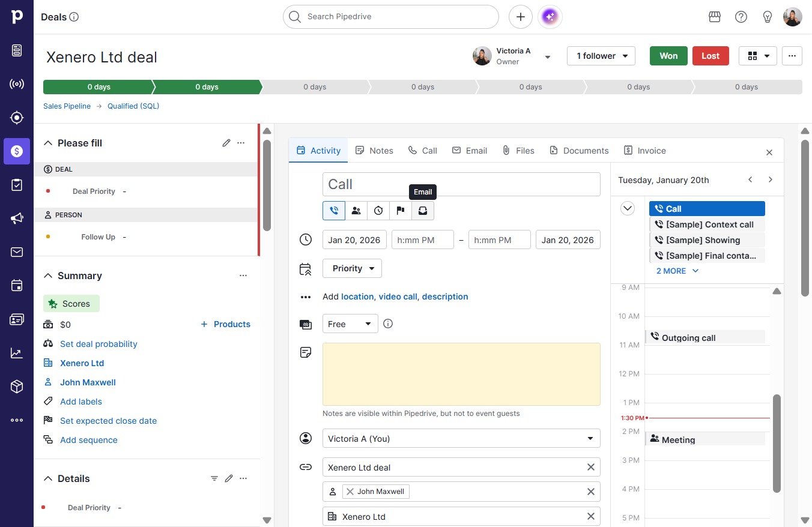This screenshot has height=527, width=812.
Task: Select the Meeting activity type
Action: (x=356, y=211)
